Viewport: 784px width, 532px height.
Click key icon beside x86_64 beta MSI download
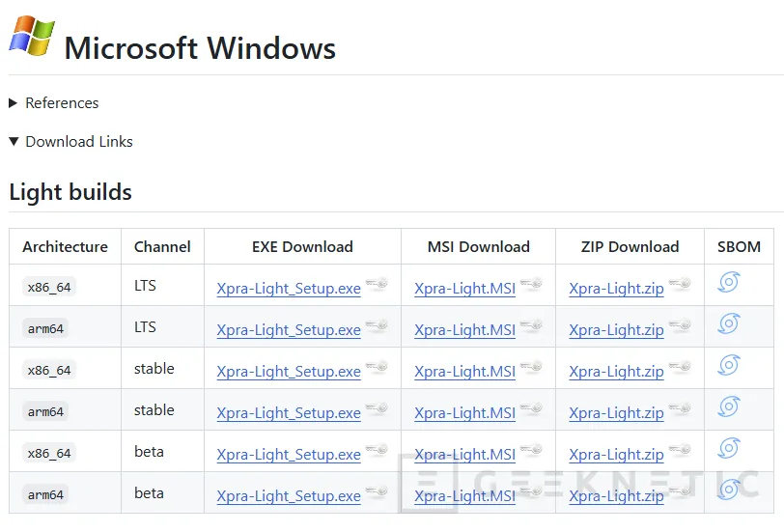tap(531, 451)
